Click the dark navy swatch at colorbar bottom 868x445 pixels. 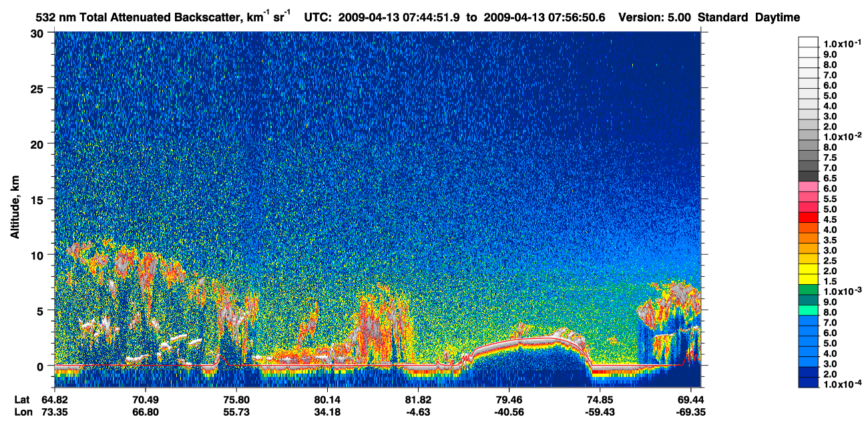coord(808,382)
